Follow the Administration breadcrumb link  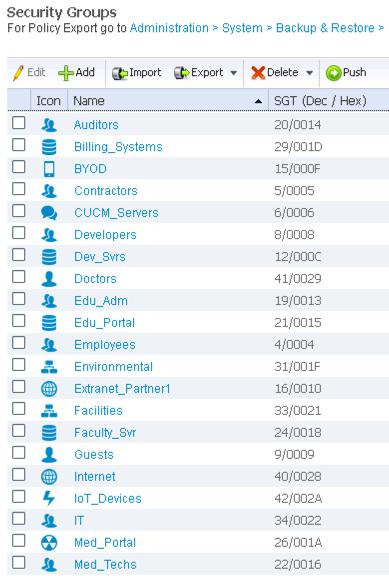[169, 28]
